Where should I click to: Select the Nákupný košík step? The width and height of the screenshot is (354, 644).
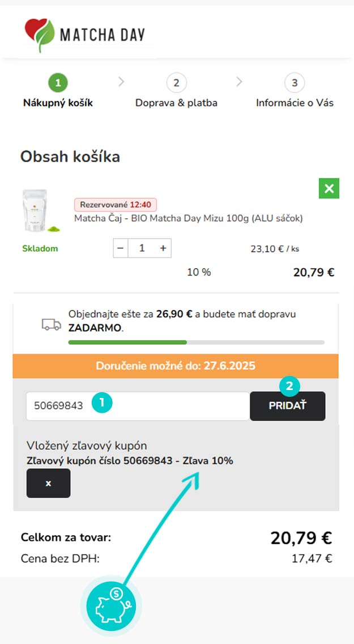tap(58, 91)
